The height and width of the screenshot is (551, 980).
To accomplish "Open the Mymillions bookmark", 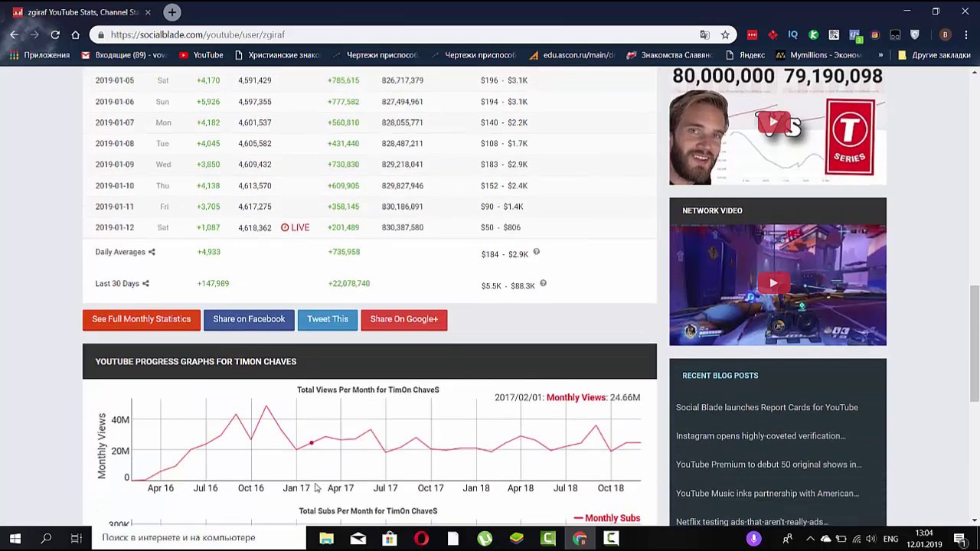I will tap(818, 55).
